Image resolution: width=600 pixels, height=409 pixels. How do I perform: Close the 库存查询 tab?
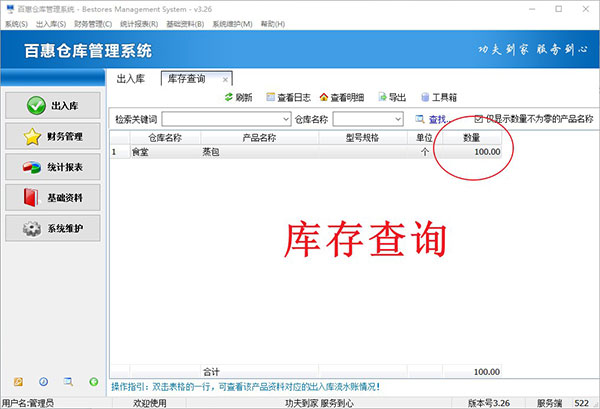tap(225, 78)
